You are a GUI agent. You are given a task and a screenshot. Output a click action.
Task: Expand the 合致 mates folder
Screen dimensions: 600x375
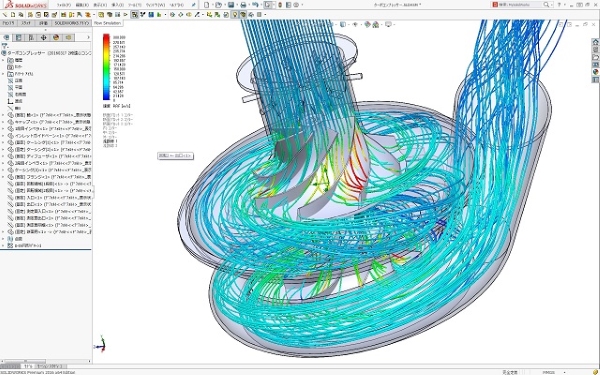[x=3, y=239]
